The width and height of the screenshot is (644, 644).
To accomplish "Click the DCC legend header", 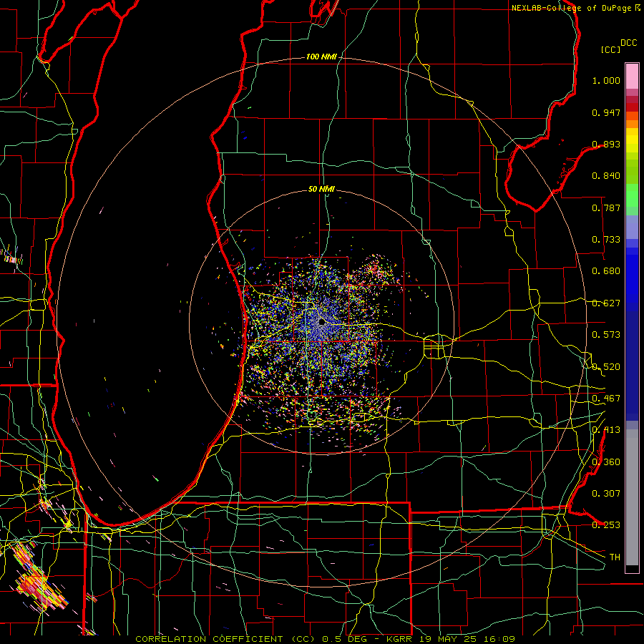I will coord(629,43).
